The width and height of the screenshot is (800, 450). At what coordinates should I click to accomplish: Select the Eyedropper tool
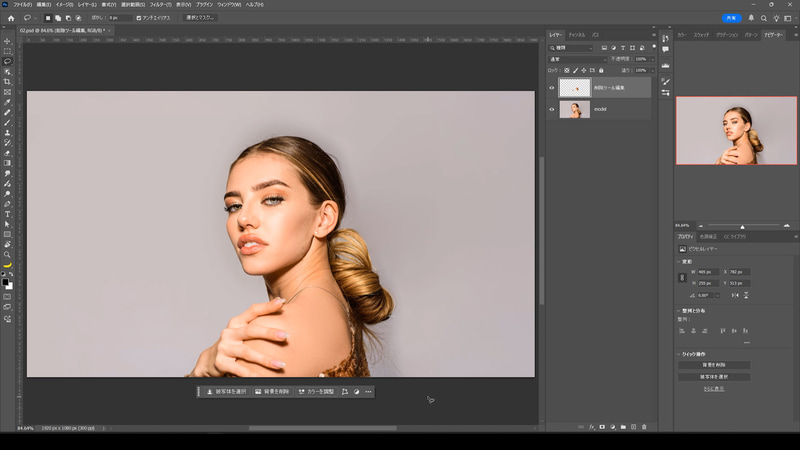[7, 103]
